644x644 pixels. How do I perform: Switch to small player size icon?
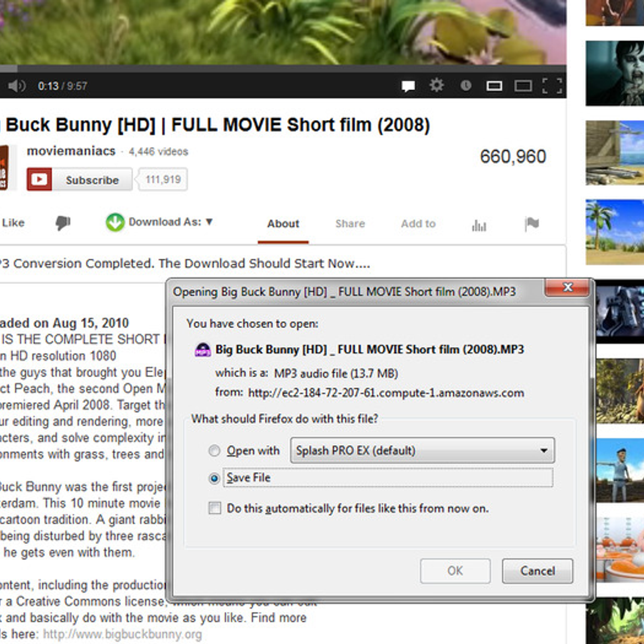coord(494,86)
